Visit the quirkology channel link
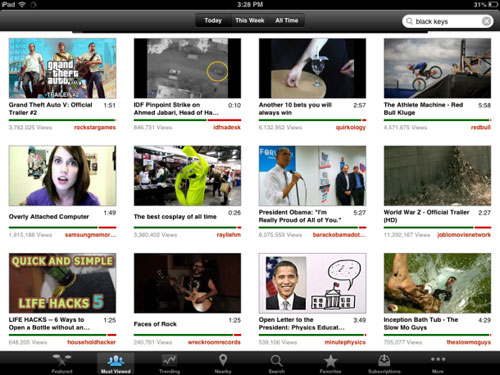 [351, 127]
